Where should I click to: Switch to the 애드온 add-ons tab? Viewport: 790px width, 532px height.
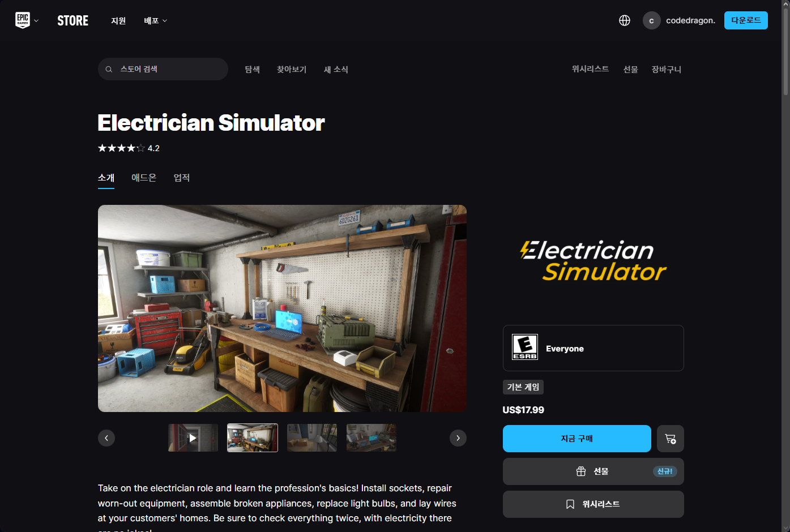pos(144,178)
